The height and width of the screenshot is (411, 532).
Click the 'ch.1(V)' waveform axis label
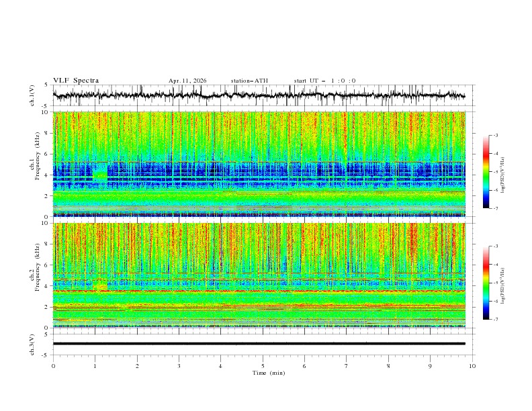tap(32, 95)
